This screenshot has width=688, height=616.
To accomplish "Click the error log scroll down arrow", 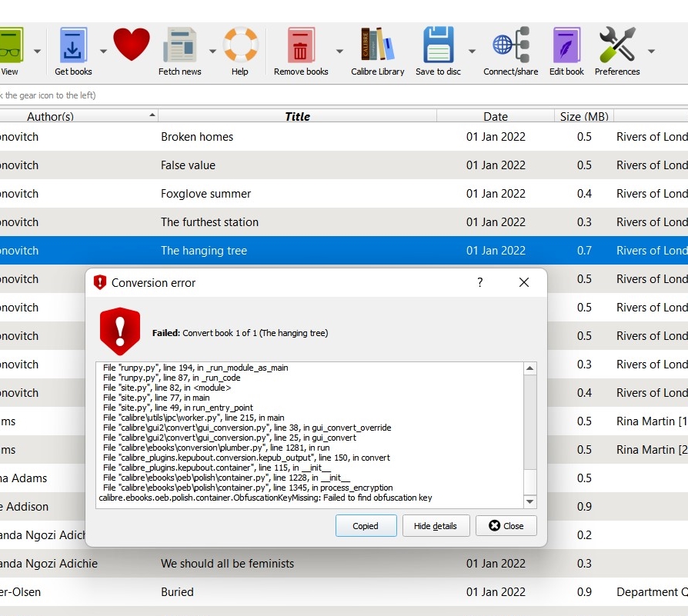I will click(530, 501).
